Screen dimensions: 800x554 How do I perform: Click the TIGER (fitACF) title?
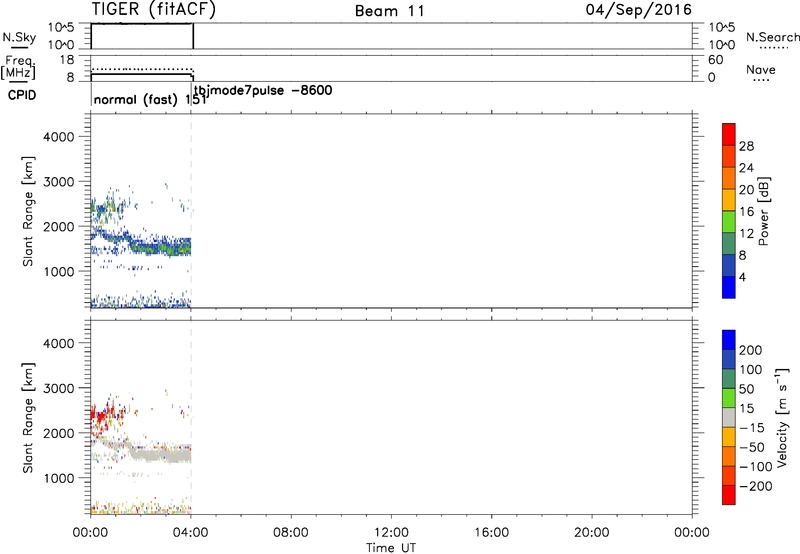tap(154, 9)
